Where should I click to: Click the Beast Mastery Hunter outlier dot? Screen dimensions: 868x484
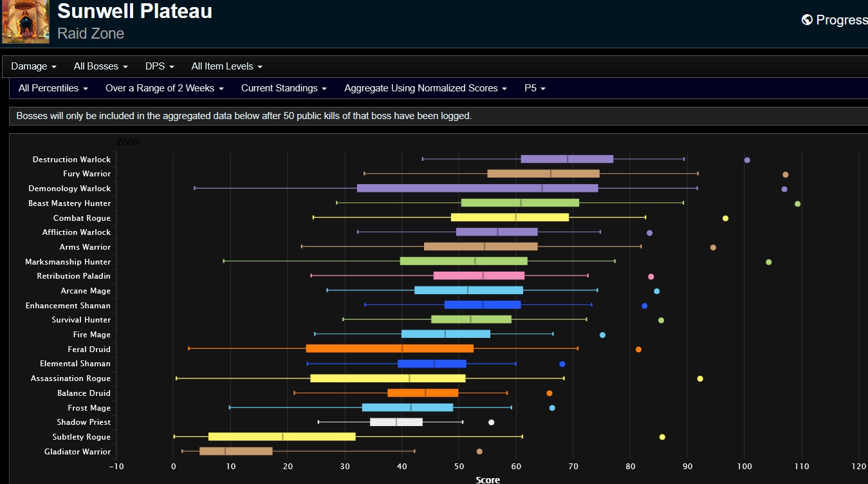tap(798, 203)
